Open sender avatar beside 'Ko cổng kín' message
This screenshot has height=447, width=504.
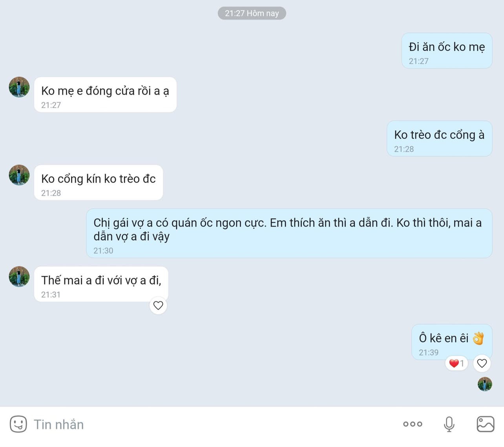coord(19,175)
